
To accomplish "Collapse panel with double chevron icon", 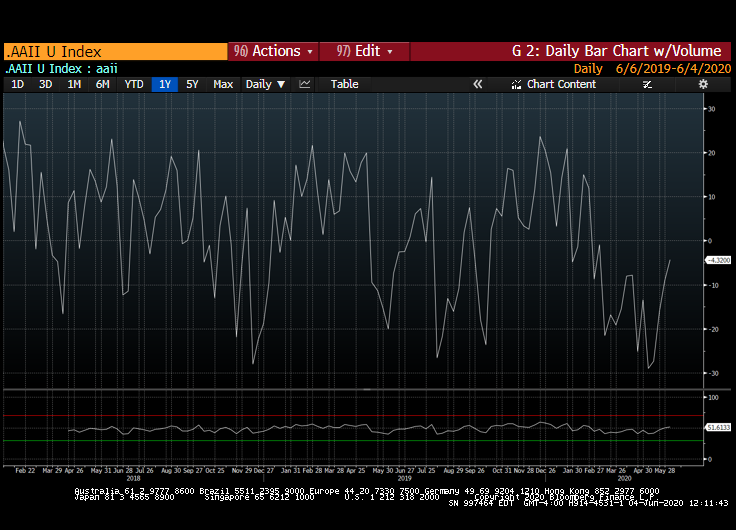I will [x=477, y=84].
